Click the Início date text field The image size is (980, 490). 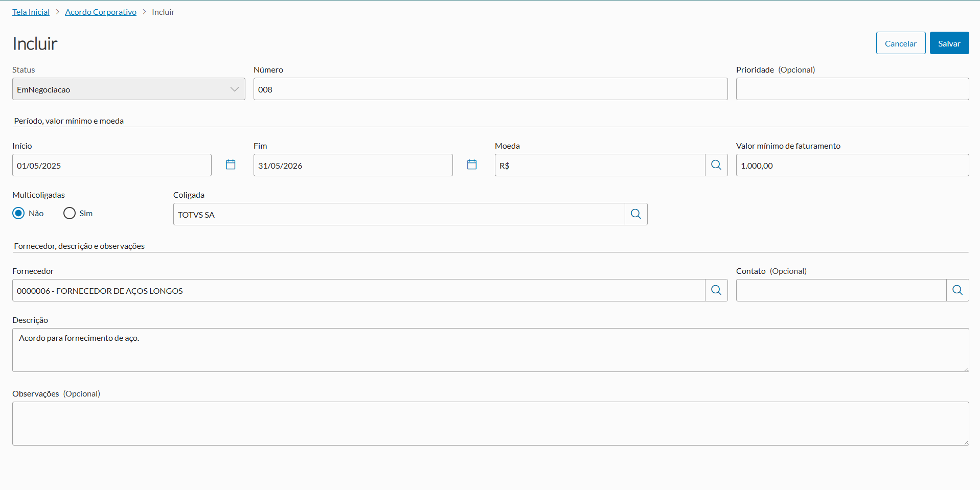pyautogui.click(x=111, y=166)
